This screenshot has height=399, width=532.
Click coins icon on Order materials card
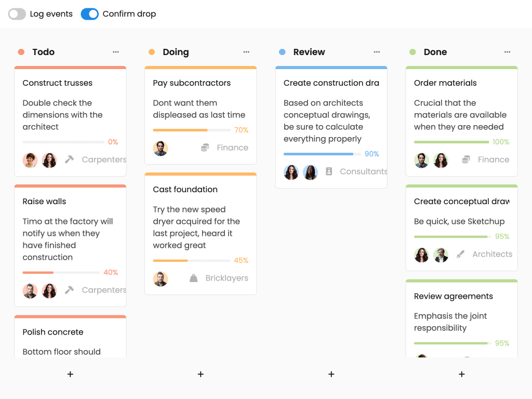click(x=466, y=160)
